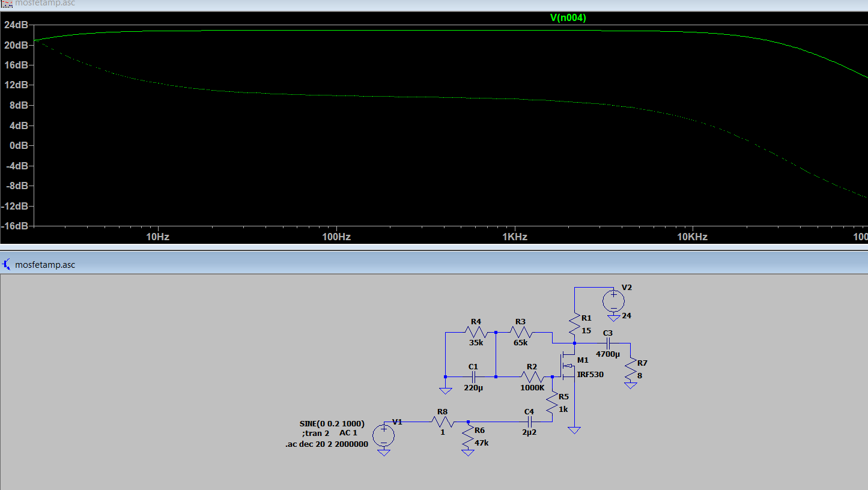Click the ground symbol under V2
The image size is (868, 490).
click(613, 318)
